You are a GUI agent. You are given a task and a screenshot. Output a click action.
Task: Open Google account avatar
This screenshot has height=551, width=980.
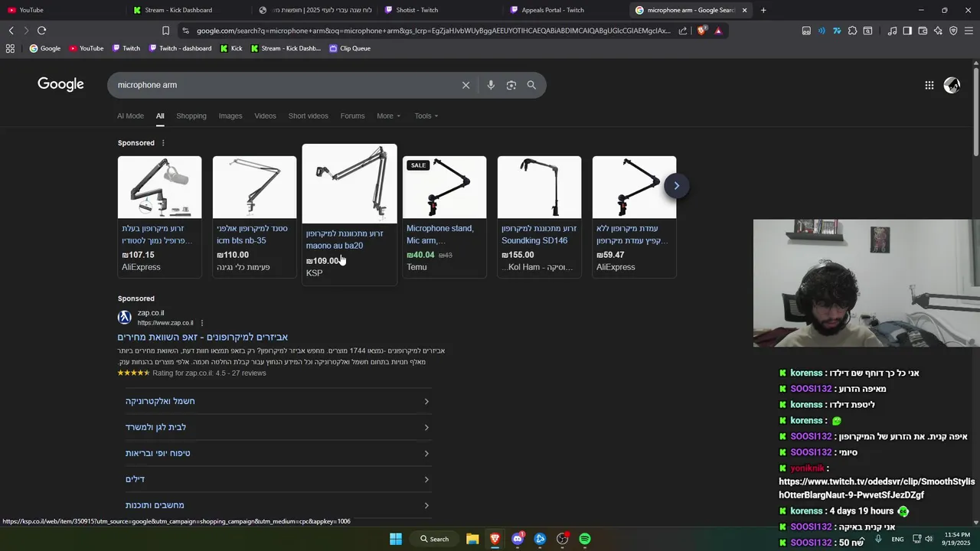(952, 85)
